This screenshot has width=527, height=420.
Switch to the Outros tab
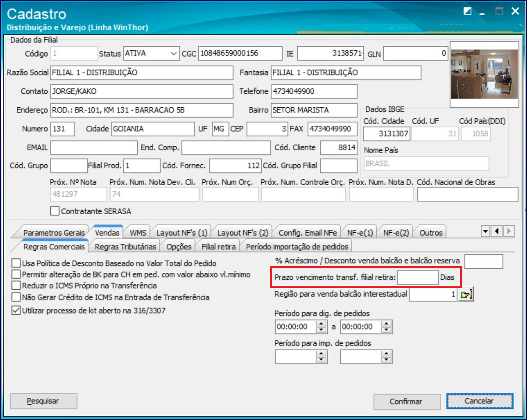coord(431,233)
